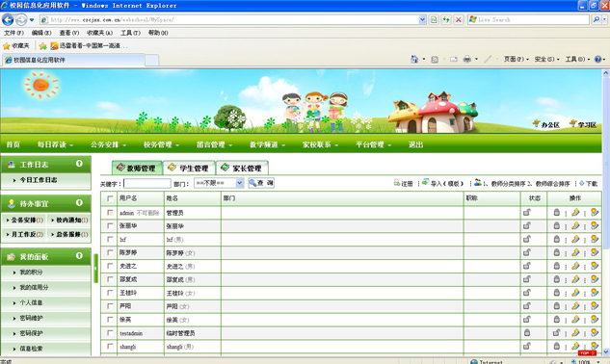Click the unlocked status icon in 张丽华 row
This screenshot has width=610, height=364.
(x=527, y=225)
